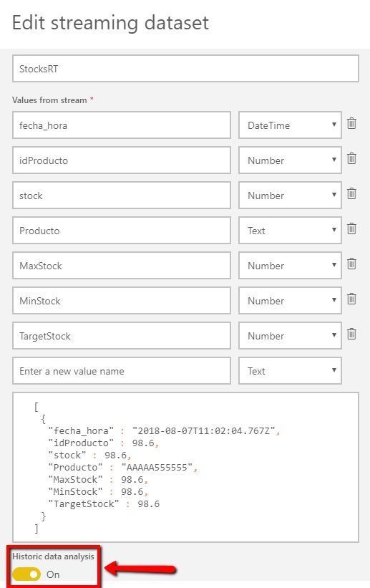This screenshot has height=588, width=370.
Task: Open the DateTime type dropdown for fecha_hora
Action: 290,125
